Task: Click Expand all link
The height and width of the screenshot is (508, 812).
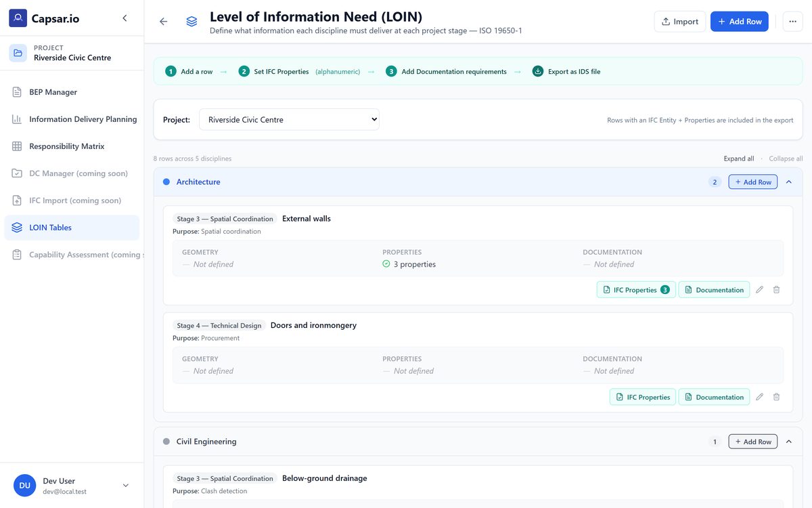Action: click(x=739, y=158)
